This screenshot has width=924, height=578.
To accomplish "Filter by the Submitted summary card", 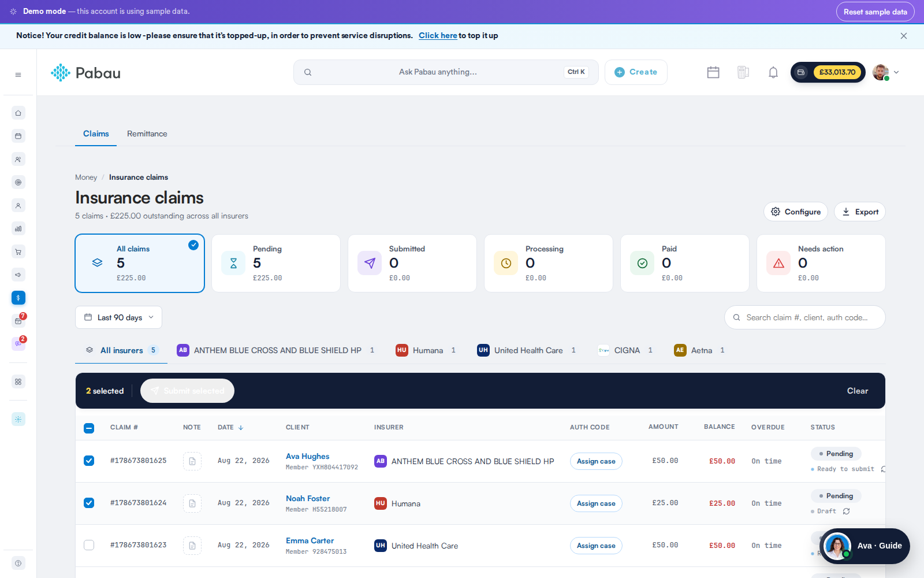I will tap(412, 264).
